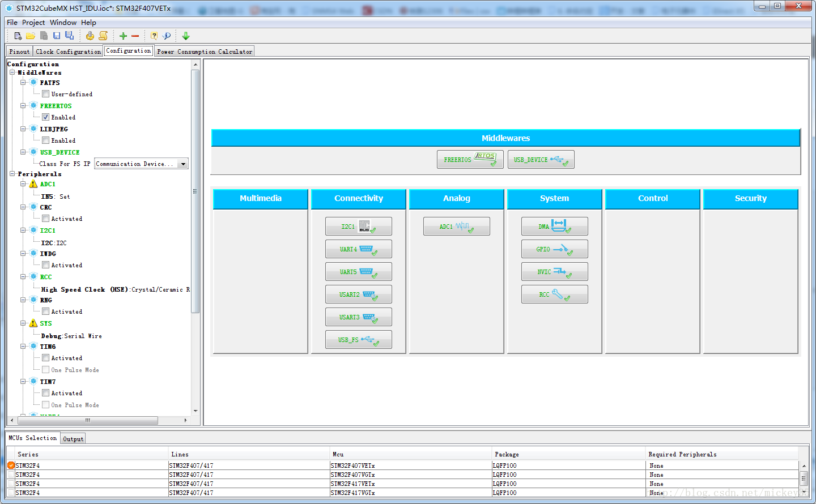Open the Project menu

(x=33, y=23)
